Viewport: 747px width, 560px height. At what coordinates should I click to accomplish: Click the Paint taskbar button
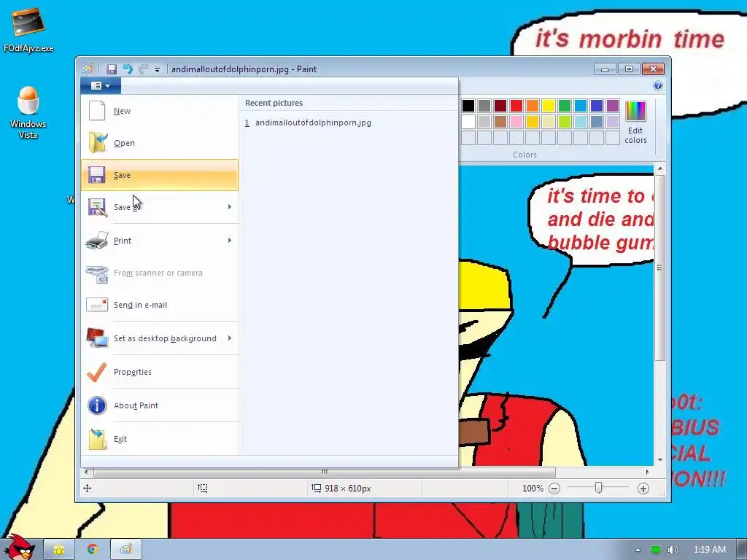[x=126, y=550]
